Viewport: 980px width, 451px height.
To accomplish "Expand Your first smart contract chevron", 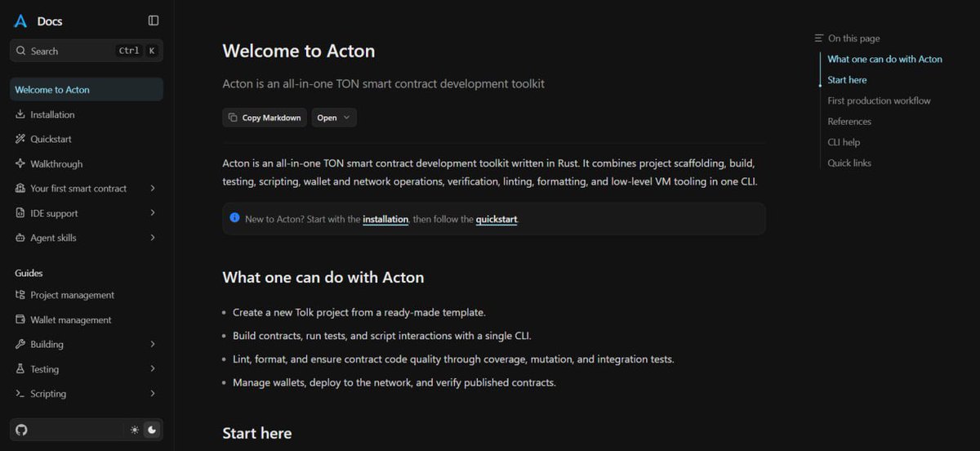I will (153, 188).
